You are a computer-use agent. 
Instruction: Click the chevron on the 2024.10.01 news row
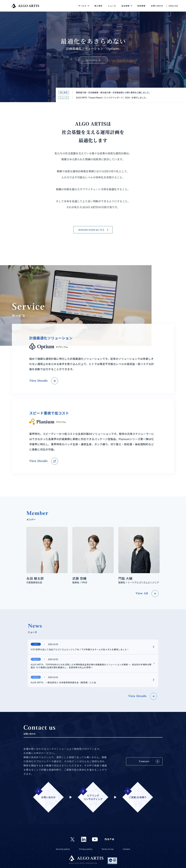click(x=153, y=680)
